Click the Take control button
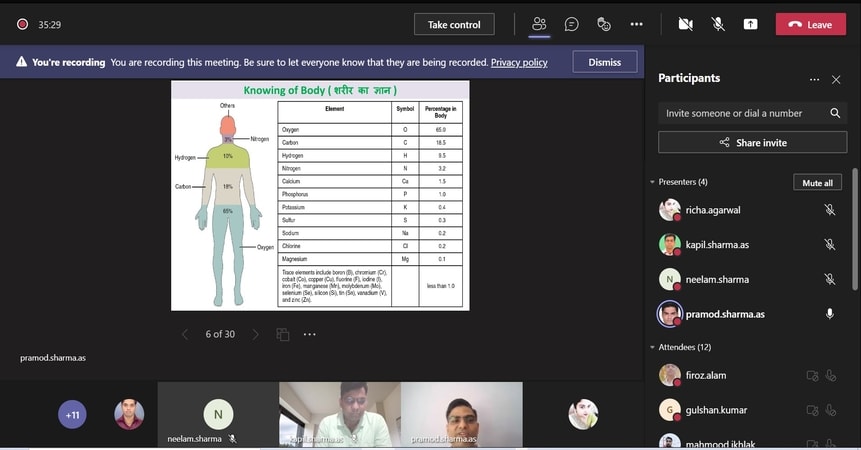The width and height of the screenshot is (861, 450). (454, 24)
